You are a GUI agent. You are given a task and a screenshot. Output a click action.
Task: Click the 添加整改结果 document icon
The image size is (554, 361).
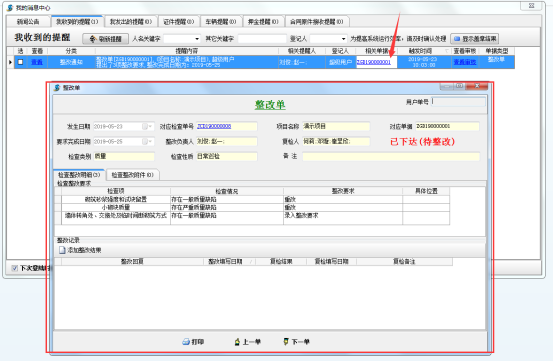(x=62, y=250)
